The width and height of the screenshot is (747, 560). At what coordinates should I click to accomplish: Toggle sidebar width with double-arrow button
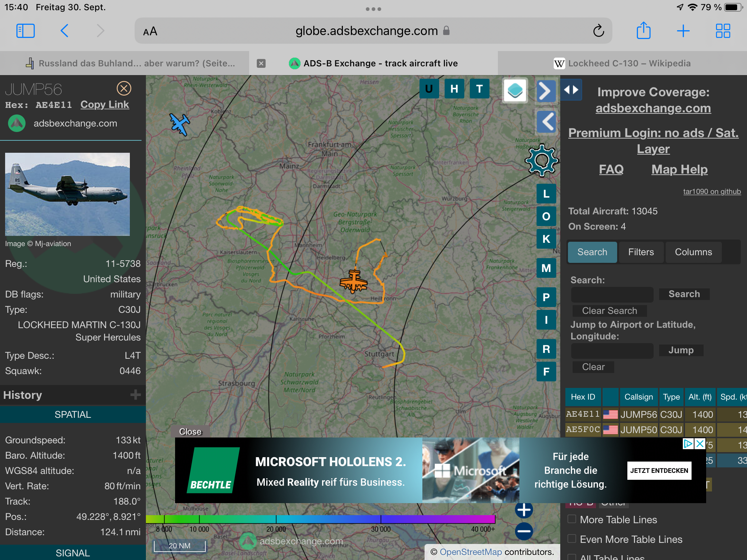pos(571,90)
